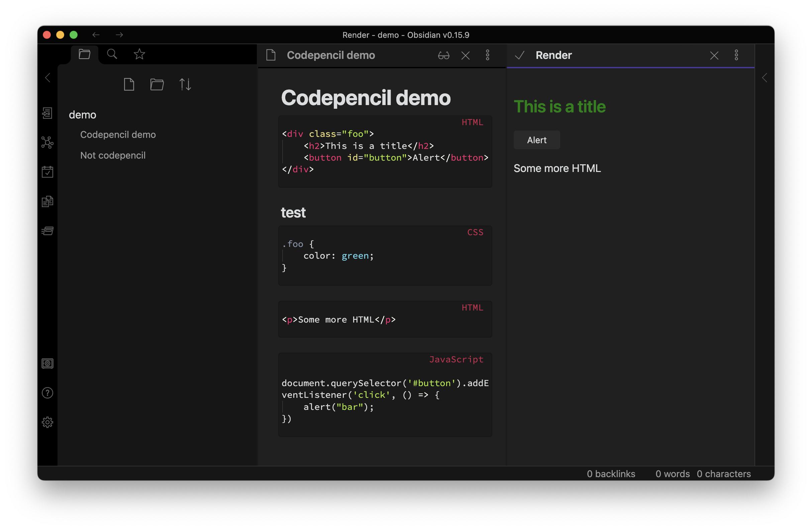Screen dimensions: 812x530
Task: Open the graph view icon
Action: tap(47, 142)
